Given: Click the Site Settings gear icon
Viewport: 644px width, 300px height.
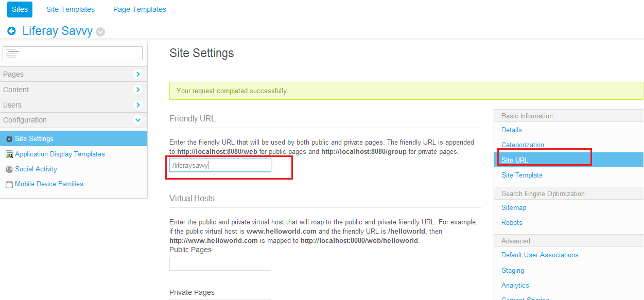Looking at the screenshot, I should [x=9, y=139].
